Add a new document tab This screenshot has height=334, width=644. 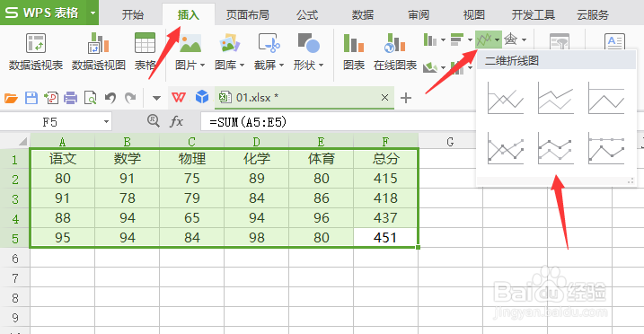[x=406, y=98]
